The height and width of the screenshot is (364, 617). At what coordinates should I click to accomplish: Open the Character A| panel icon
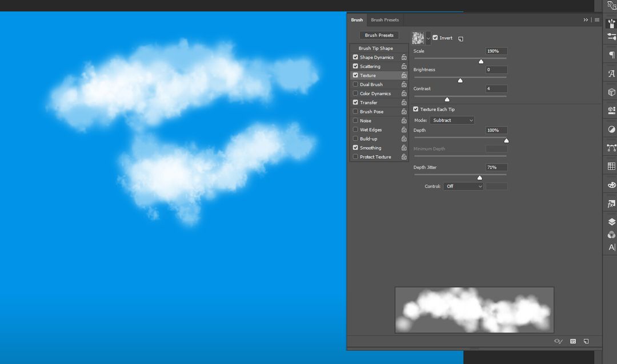[611, 247]
